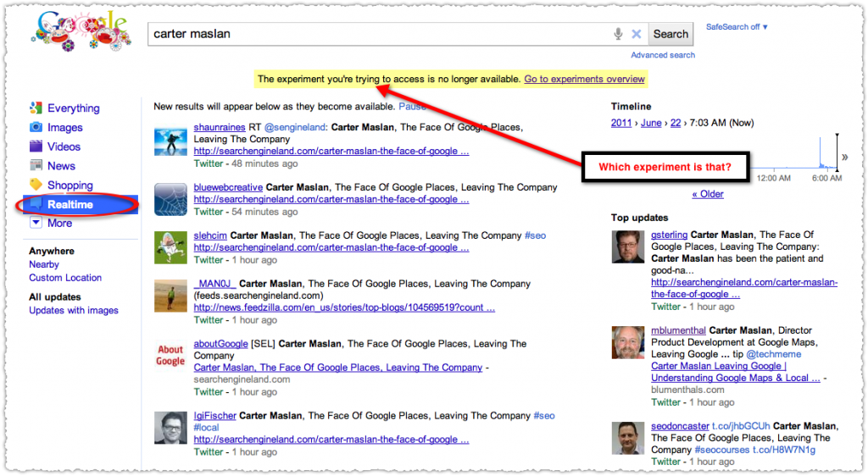Click the timeline forward double-arrow icon
Screen dimensions: 868x476
[845, 157]
